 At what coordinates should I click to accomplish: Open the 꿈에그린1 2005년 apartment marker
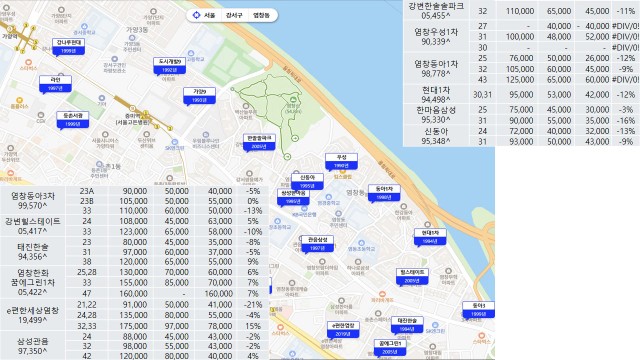click(x=390, y=348)
